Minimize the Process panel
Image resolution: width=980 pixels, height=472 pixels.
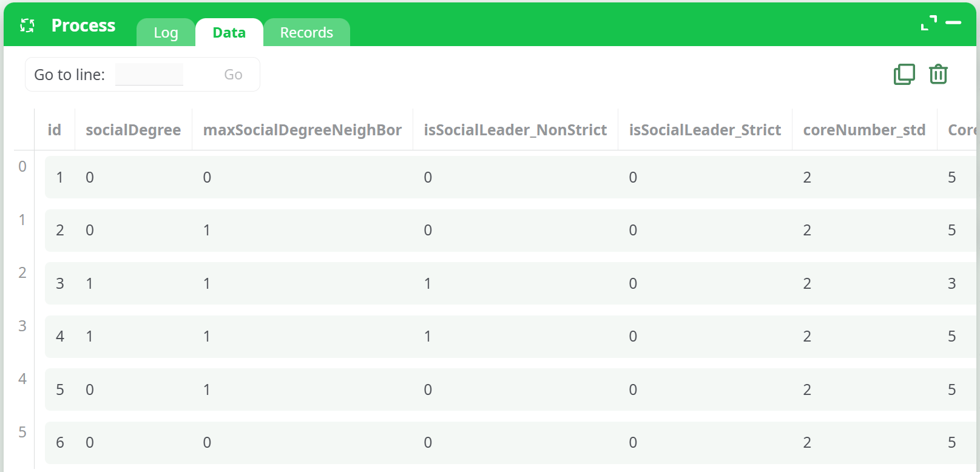click(x=953, y=23)
